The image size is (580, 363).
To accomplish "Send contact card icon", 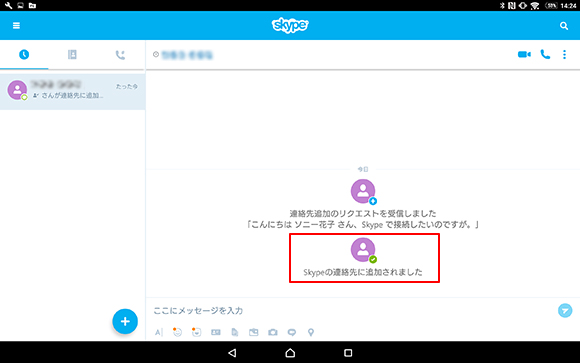I will [x=216, y=332].
